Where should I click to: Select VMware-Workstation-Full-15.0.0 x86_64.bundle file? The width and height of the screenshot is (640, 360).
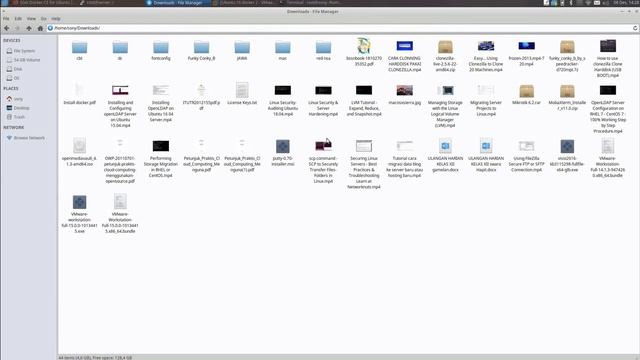[x=120, y=214]
